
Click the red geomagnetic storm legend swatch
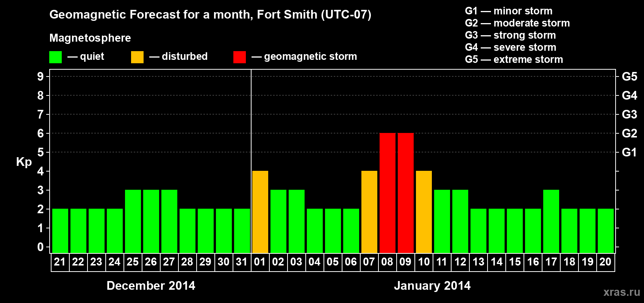click(x=239, y=57)
